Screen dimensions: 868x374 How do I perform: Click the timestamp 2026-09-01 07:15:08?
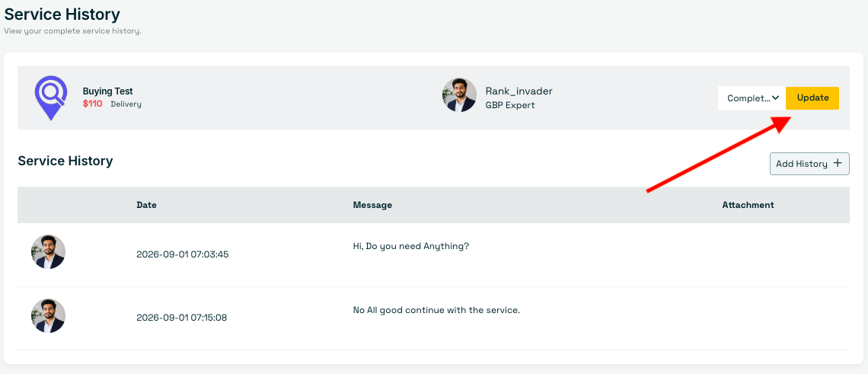point(181,318)
